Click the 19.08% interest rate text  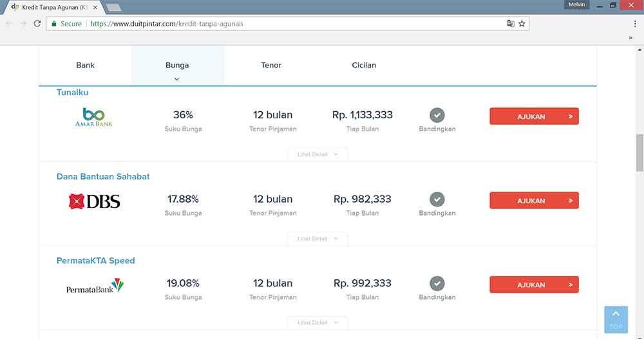[183, 283]
